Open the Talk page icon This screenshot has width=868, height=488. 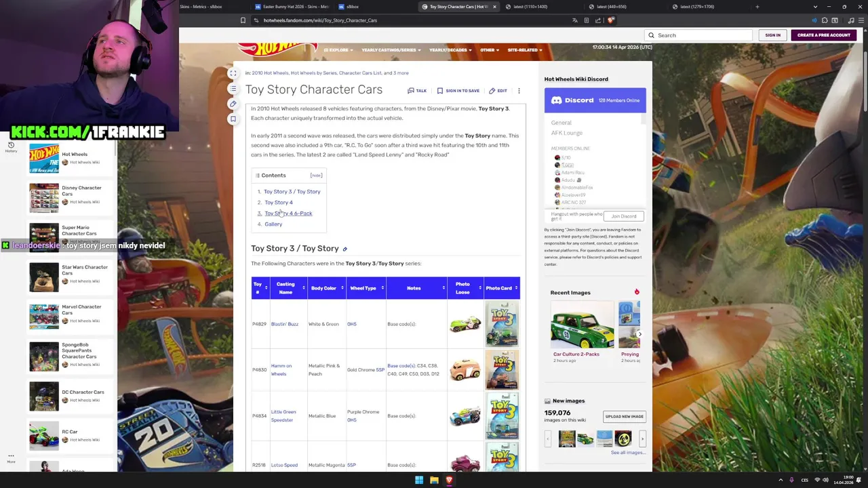(x=417, y=90)
